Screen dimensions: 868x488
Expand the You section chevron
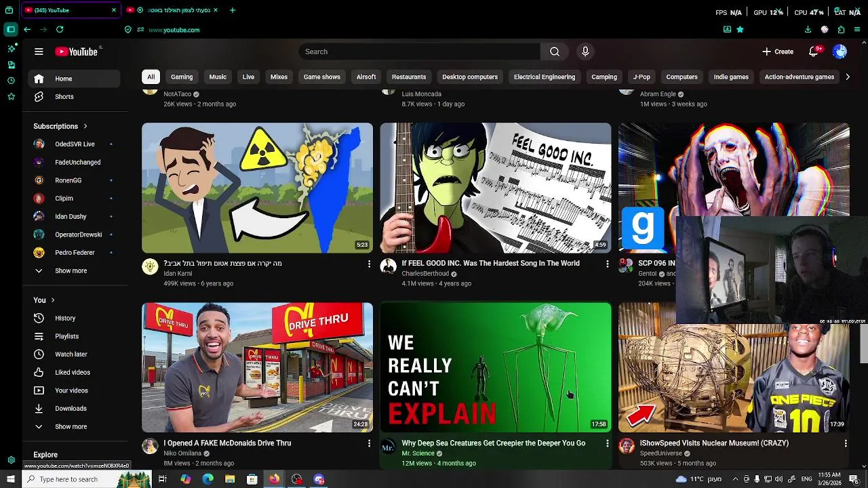53,300
